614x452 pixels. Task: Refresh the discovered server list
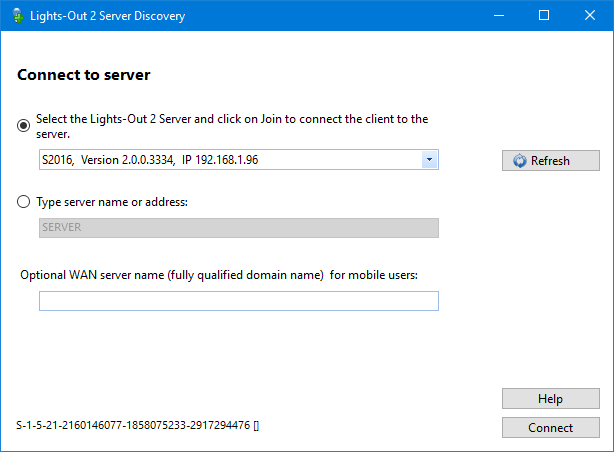click(551, 161)
